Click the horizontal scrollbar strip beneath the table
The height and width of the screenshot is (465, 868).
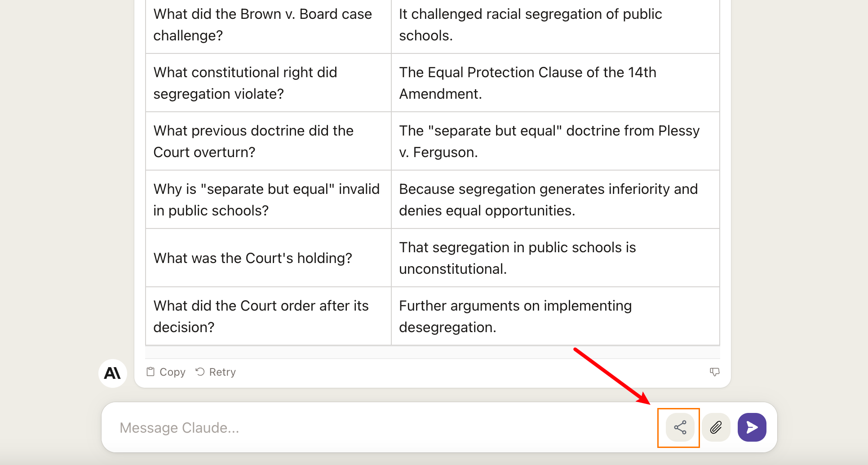(x=433, y=352)
